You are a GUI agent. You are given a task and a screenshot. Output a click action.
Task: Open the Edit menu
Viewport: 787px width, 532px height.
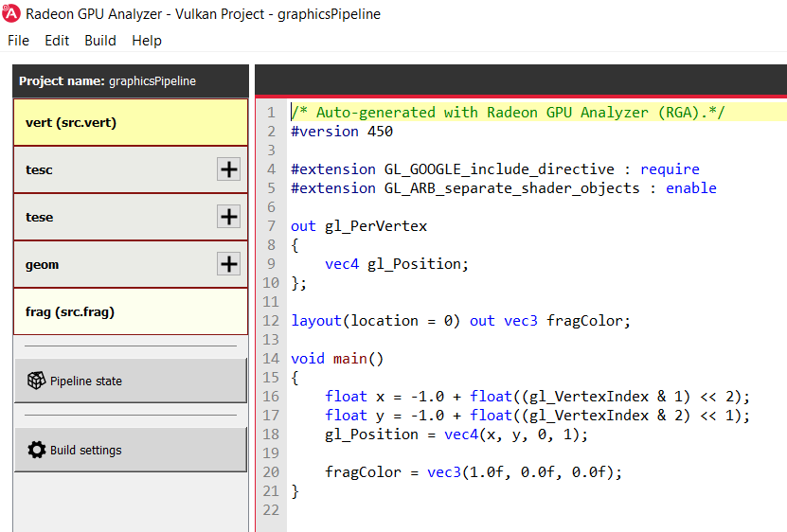57,41
